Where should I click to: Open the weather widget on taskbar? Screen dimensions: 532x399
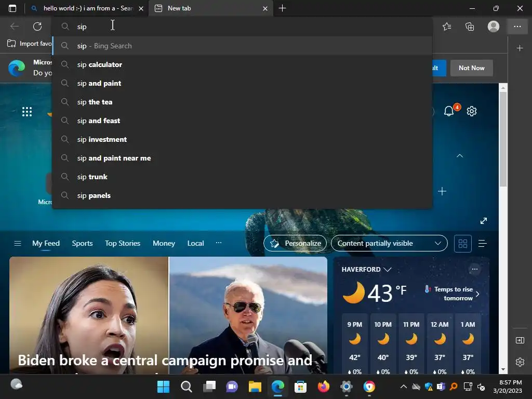[16, 384]
